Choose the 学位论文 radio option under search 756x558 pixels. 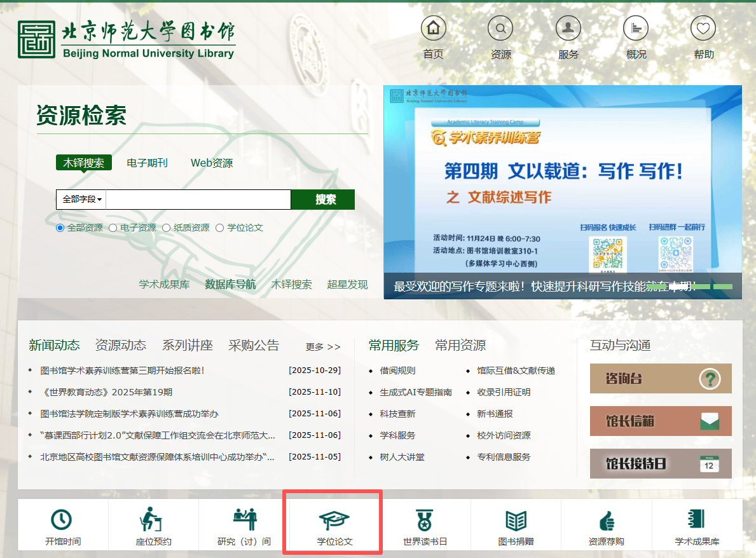220,228
